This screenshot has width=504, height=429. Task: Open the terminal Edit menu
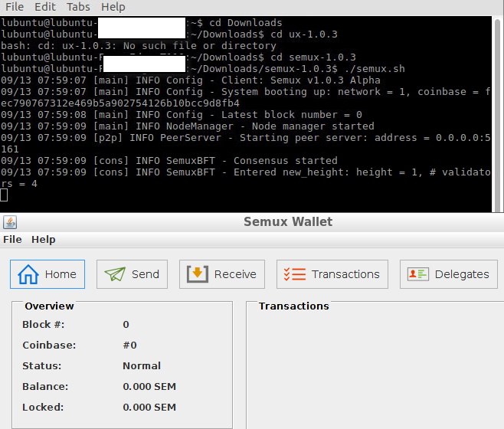(x=45, y=7)
